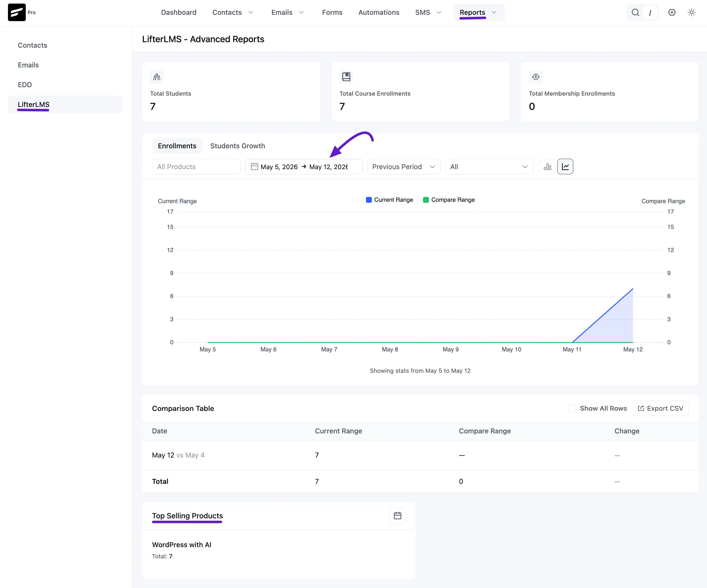Click LifterLMS - Advanced Reports title
The image size is (707, 588).
click(x=203, y=39)
